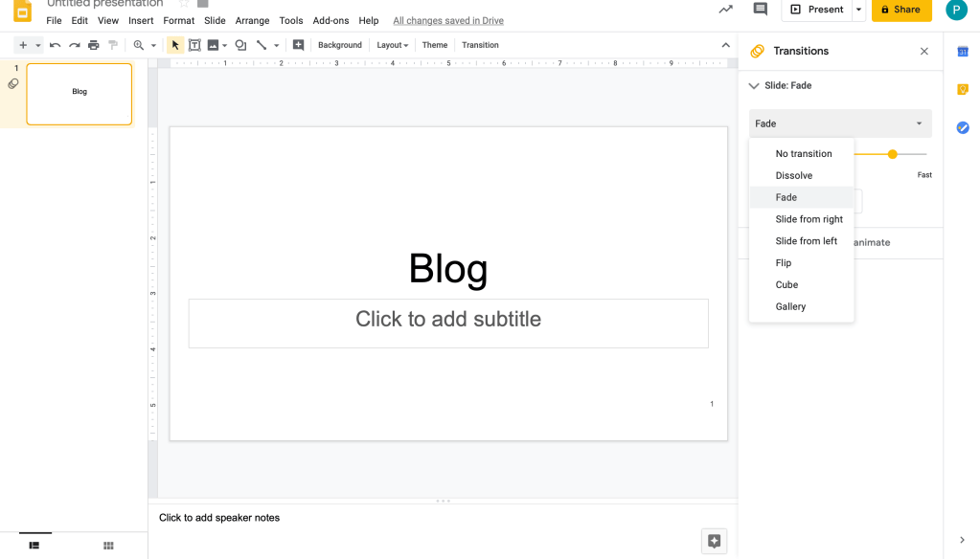Select the Shape tool icon
Screen dimensions: 980x559
[240, 45]
